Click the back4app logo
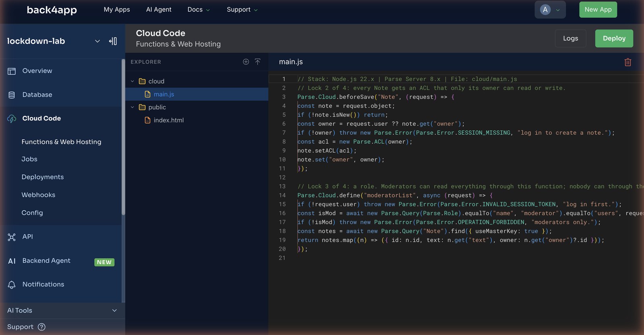 click(x=52, y=10)
